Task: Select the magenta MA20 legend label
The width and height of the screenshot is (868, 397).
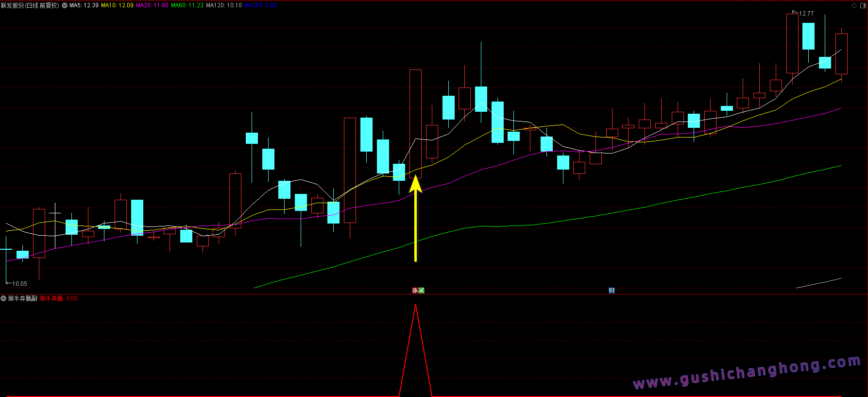Action: [x=152, y=5]
